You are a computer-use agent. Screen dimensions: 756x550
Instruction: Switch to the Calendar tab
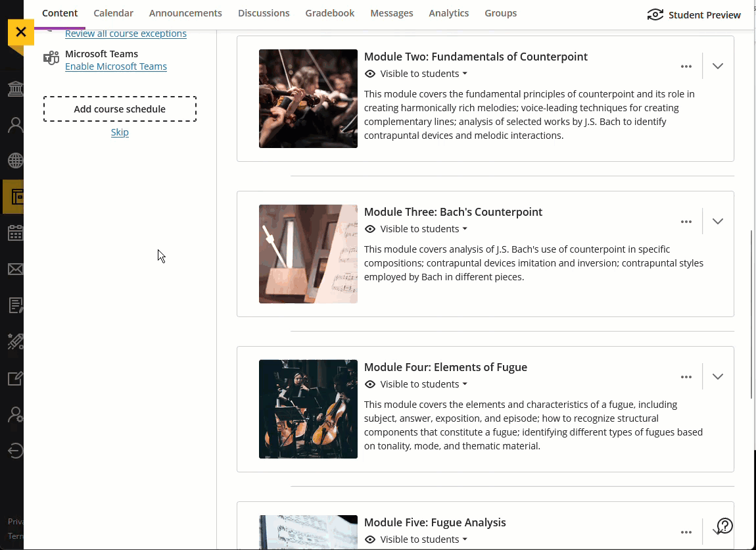tap(113, 14)
